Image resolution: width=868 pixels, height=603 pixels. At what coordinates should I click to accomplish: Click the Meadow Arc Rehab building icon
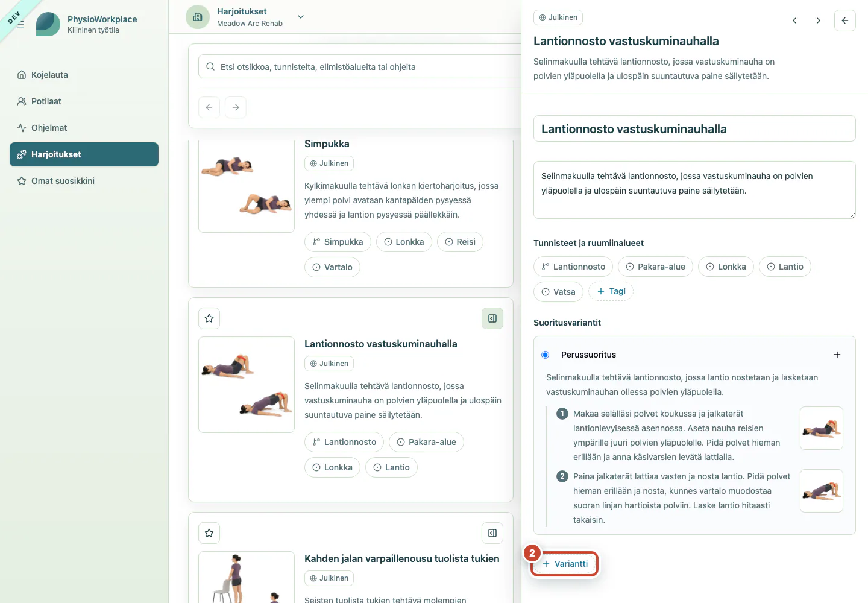[198, 17]
